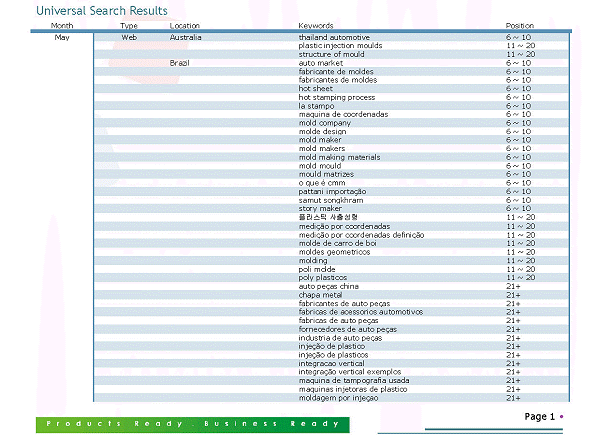The width and height of the screenshot is (600, 443).
Task: Select keyword maquina de coordenadas
Action: point(343,114)
